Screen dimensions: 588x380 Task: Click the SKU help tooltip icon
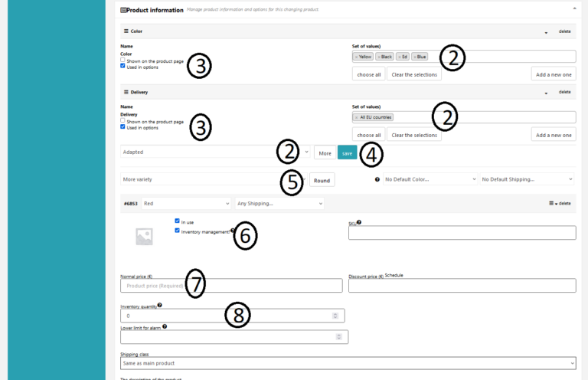[x=359, y=222]
